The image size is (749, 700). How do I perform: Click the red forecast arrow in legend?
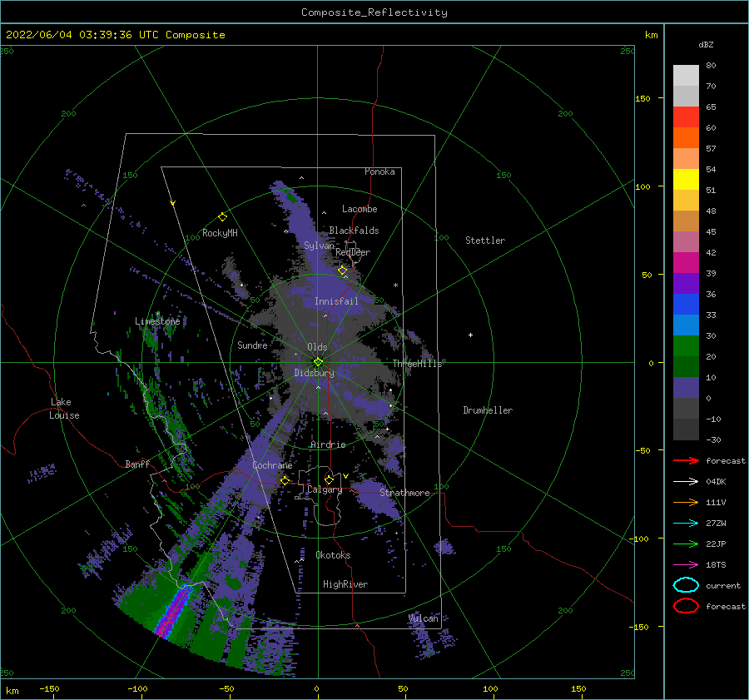point(686,460)
